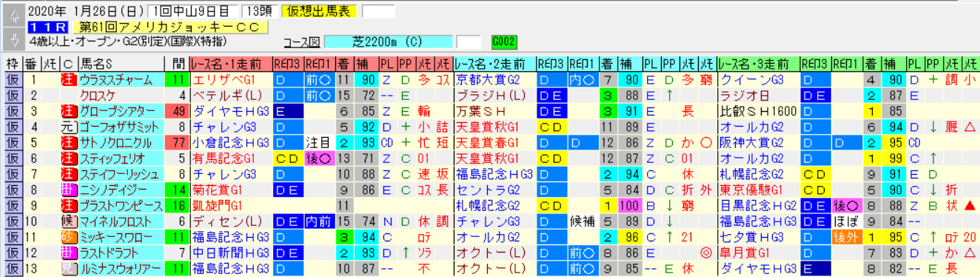The height and width of the screenshot is (277, 980).
Task: Click the 元 mark beside ゴーフォザサミット
Action: click(x=70, y=127)
